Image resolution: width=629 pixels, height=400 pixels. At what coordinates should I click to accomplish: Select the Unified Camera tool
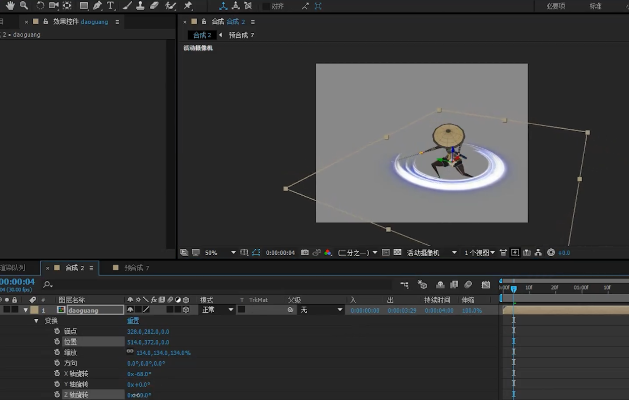coord(53,6)
